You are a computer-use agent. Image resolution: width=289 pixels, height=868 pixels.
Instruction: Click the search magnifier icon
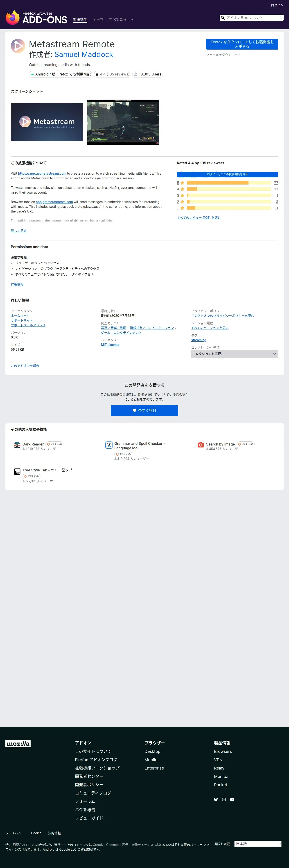tap(223, 18)
